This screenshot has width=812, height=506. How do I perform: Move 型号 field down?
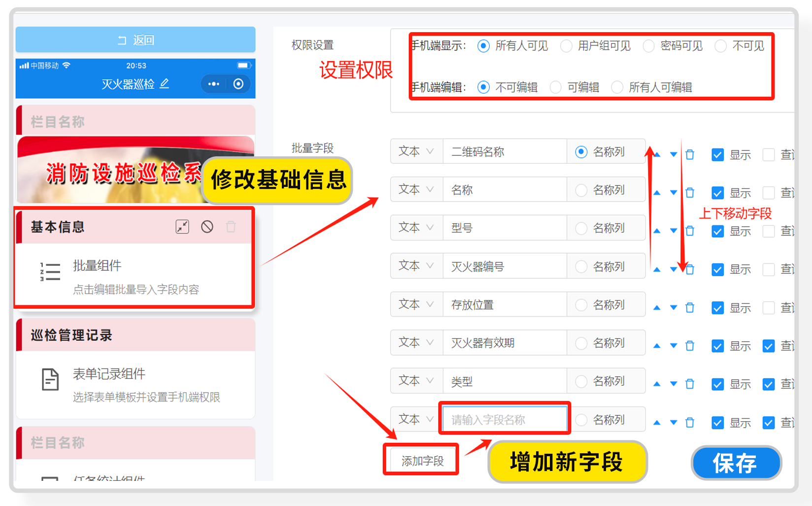(x=673, y=231)
